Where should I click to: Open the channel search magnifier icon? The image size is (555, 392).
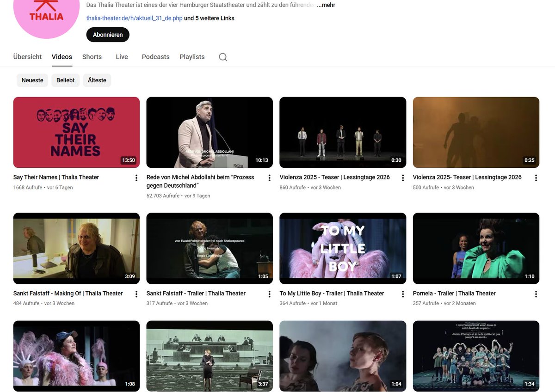pyautogui.click(x=223, y=57)
